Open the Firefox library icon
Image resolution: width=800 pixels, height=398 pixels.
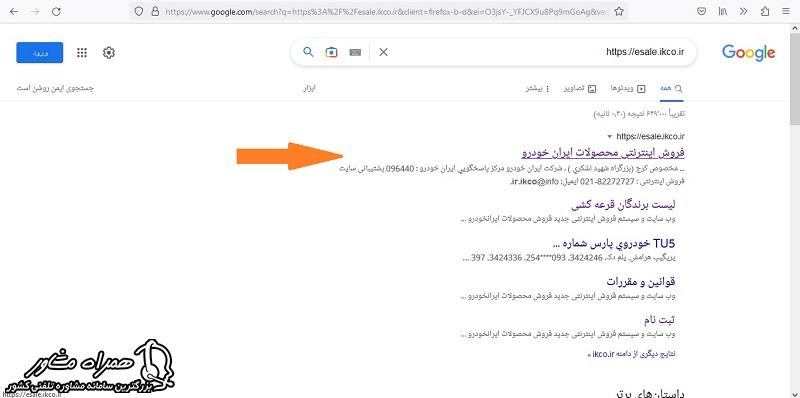tap(723, 11)
